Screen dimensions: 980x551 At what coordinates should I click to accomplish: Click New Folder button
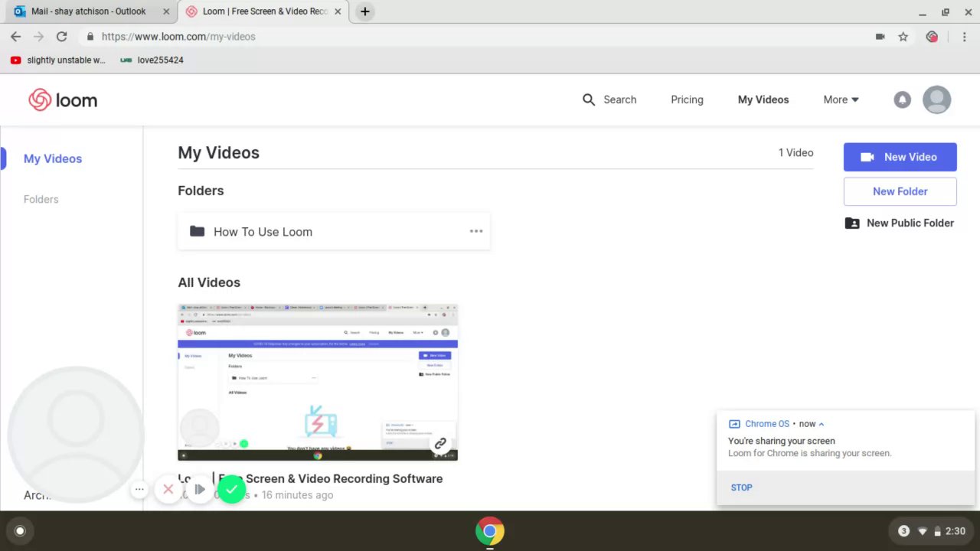[x=900, y=191]
